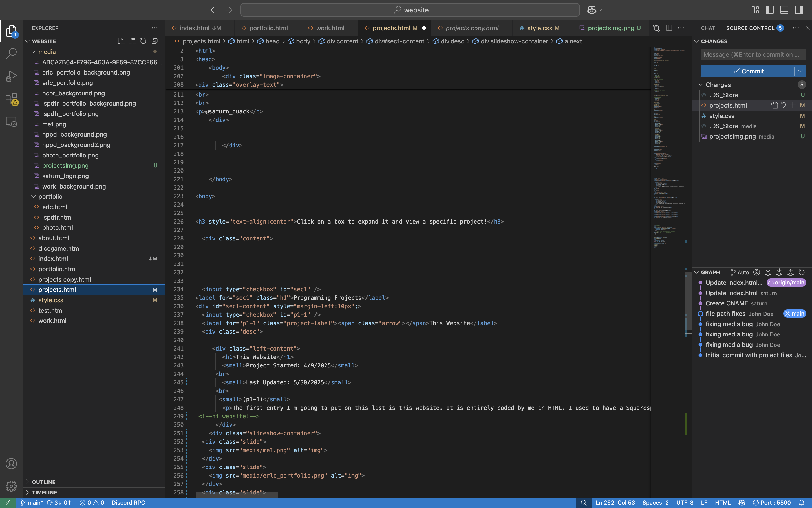This screenshot has width=812, height=508.
Task: Open changes compare icon in editor toolbar
Action: pyautogui.click(x=657, y=28)
